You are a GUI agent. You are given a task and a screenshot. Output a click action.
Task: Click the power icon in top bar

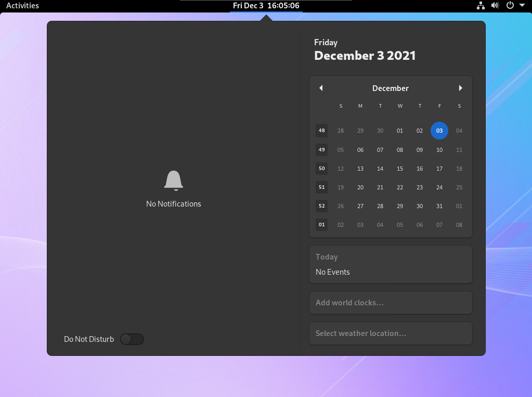tap(510, 6)
